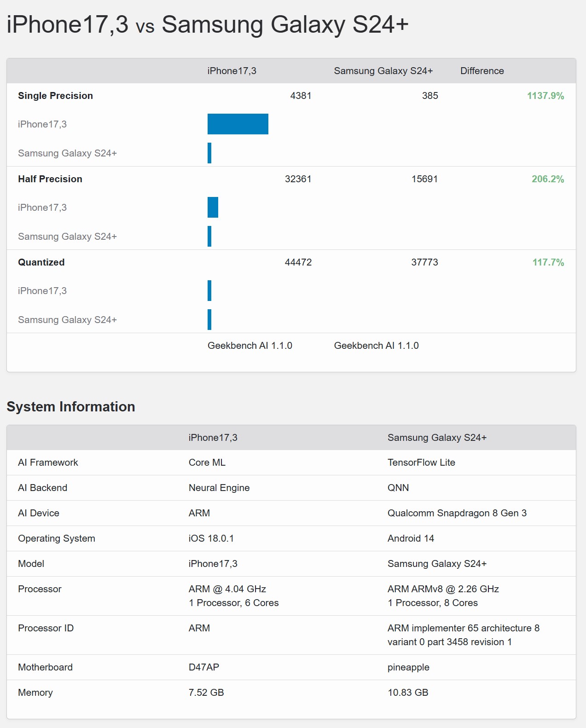This screenshot has width=586, height=728.
Task: Select the iPhone Single Precision score 4381
Action: 301,96
